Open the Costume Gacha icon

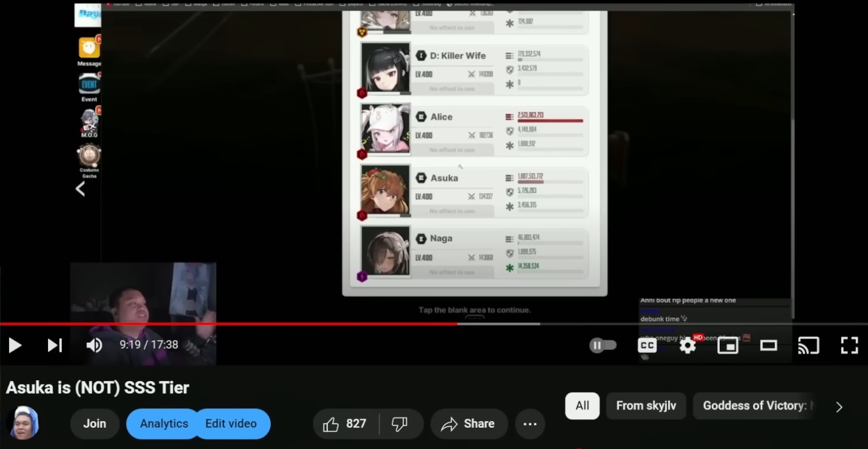coord(89,161)
